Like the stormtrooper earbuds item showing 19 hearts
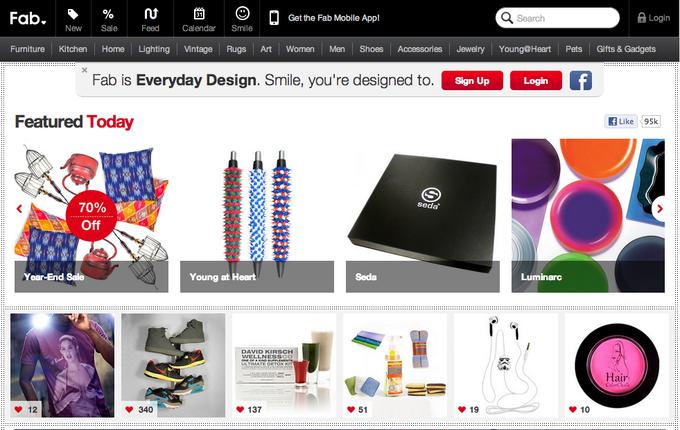Viewport: 680px width, 430px height. click(462, 409)
